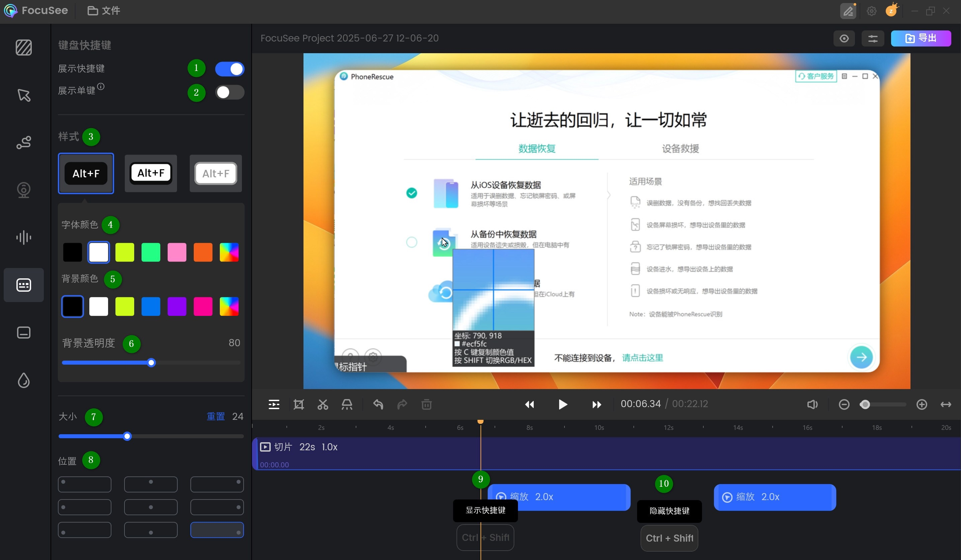Screen dimensions: 961x560
Task: Delete selected clip with trash icon
Action: pyautogui.click(x=426, y=404)
